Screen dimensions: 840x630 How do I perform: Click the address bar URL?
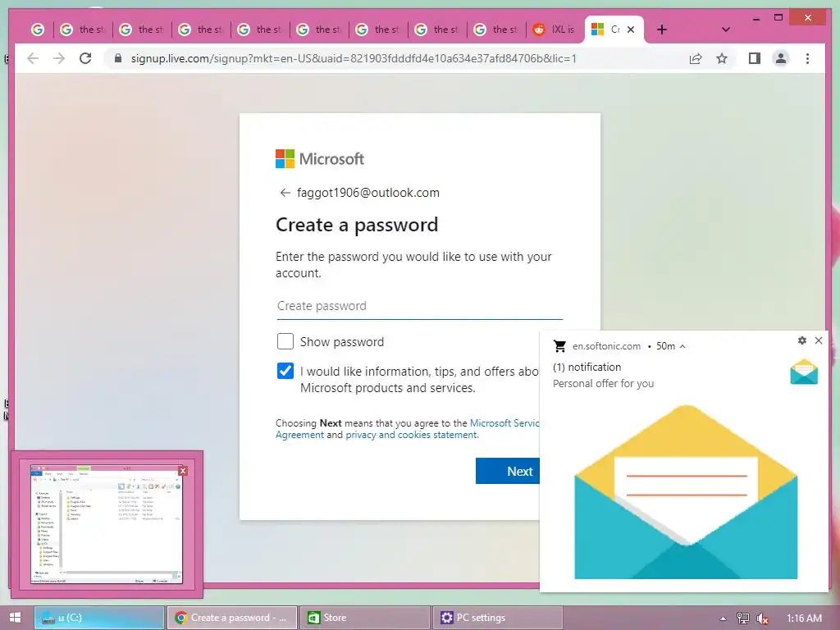[354, 58]
